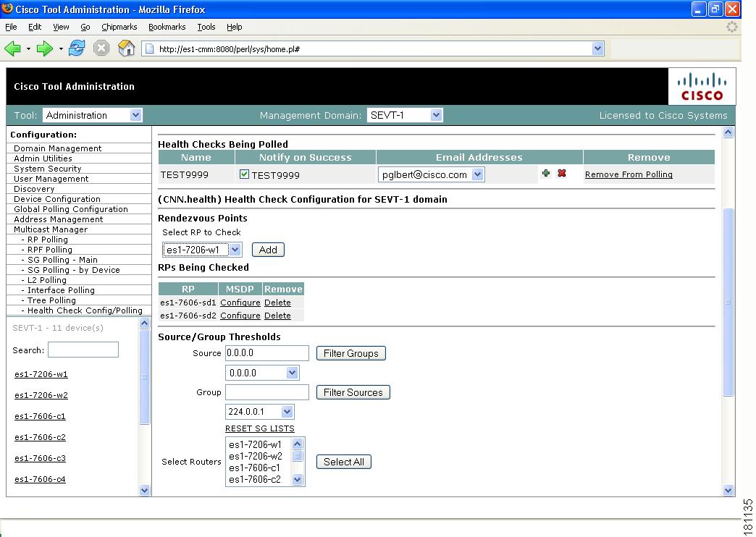Screen dimensions: 756x537
Task: Click RESET SG LISTS link
Action: (260, 428)
